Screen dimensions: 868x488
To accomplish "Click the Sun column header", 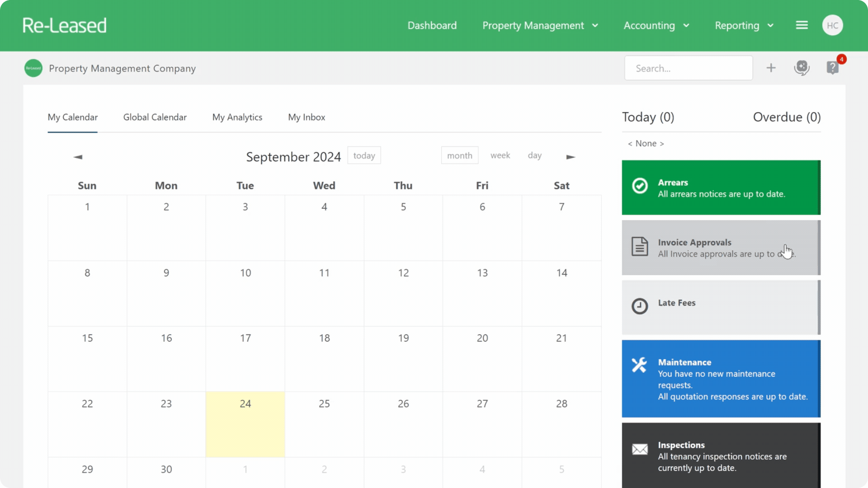I will pyautogui.click(x=87, y=186).
